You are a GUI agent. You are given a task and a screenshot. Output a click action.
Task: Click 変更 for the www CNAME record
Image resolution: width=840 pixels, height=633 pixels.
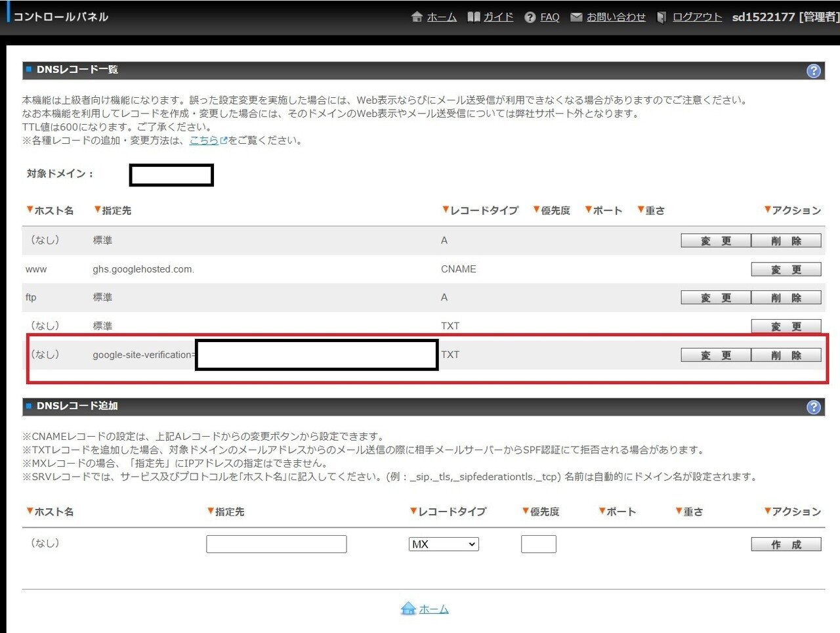click(x=786, y=270)
